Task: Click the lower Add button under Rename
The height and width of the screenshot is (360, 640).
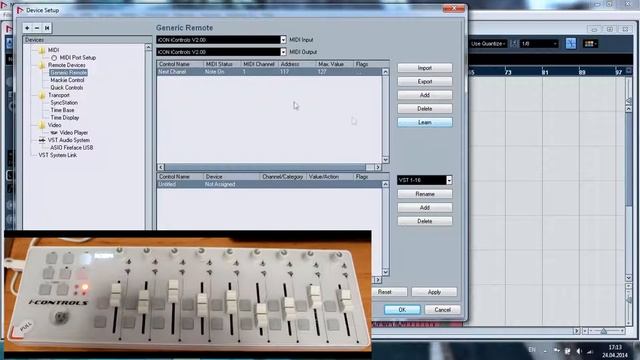Action: click(424, 208)
